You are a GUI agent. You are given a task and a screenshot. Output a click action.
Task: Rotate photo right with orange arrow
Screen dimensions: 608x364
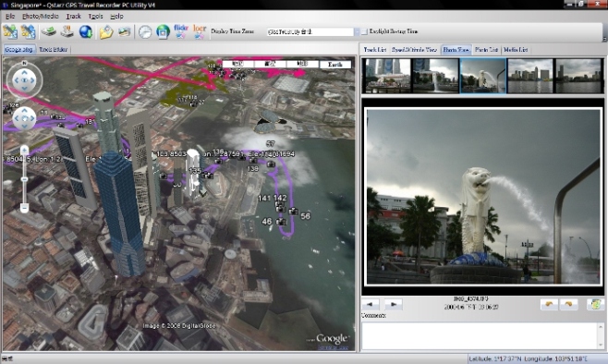(568, 304)
